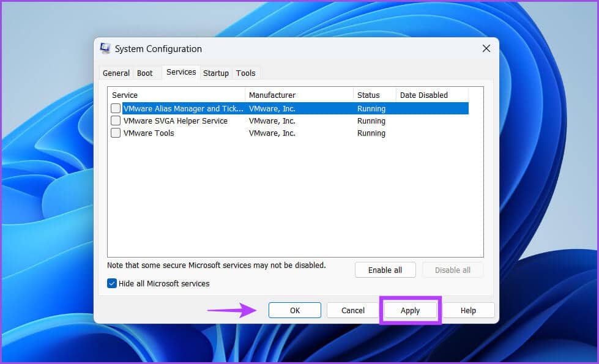Click Running status of VMware SVGA Helper

371,121
